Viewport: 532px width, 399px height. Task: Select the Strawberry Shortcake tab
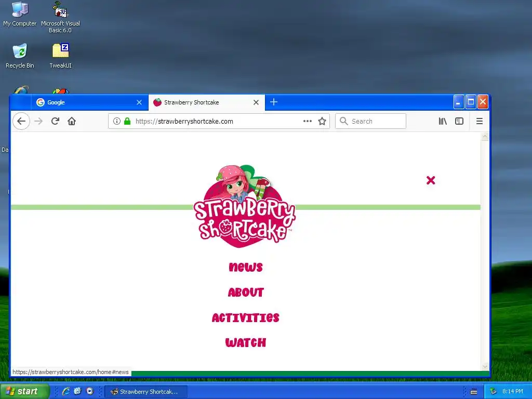tap(206, 102)
